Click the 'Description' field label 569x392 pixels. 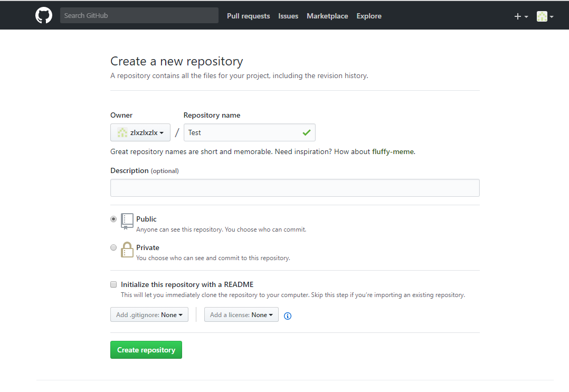[129, 170]
